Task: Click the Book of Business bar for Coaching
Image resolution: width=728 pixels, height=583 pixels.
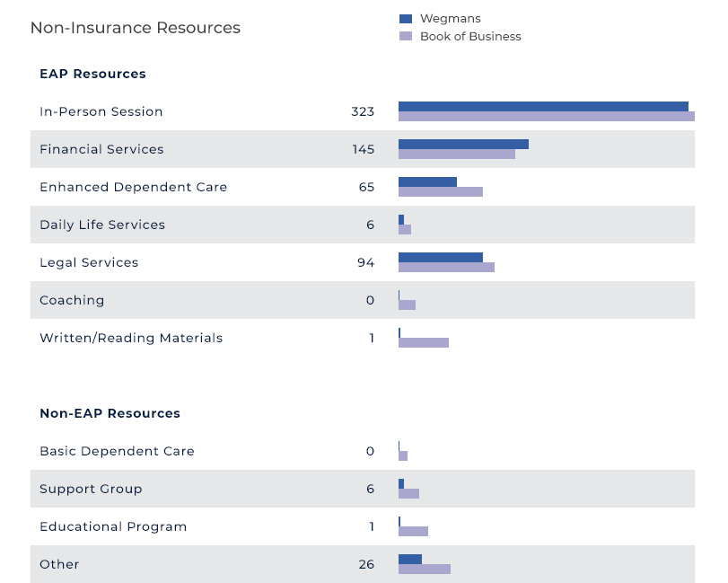Action: pyautogui.click(x=407, y=305)
